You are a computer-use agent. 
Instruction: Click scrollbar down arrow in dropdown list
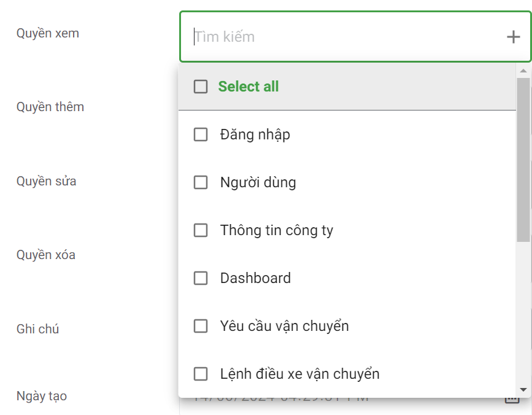523,389
